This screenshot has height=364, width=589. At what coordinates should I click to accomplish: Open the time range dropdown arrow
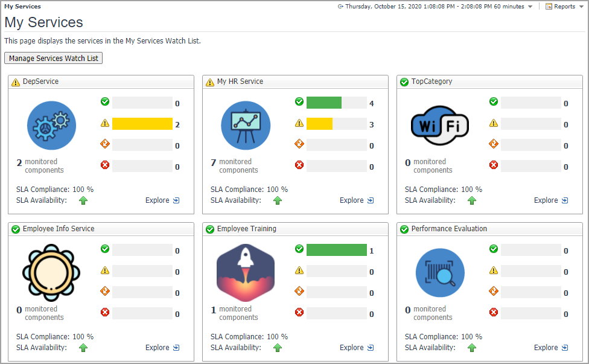[530, 7]
